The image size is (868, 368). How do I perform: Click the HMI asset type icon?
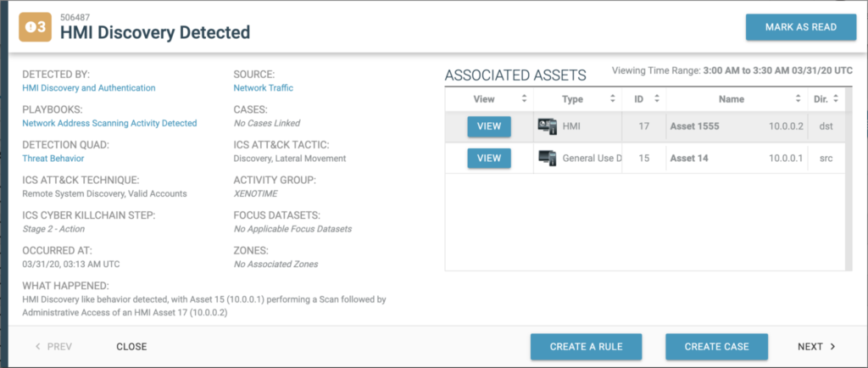tap(548, 126)
